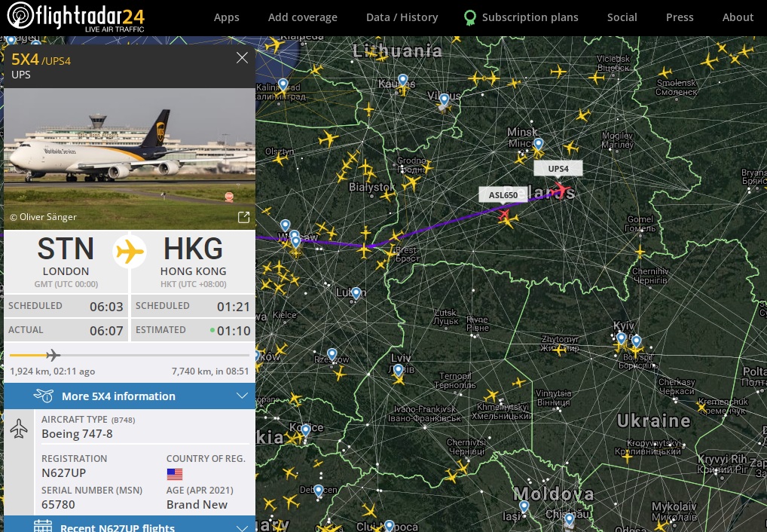The height and width of the screenshot is (532, 767).
Task: Select the airport marker near Kaunas
Action: point(402,80)
